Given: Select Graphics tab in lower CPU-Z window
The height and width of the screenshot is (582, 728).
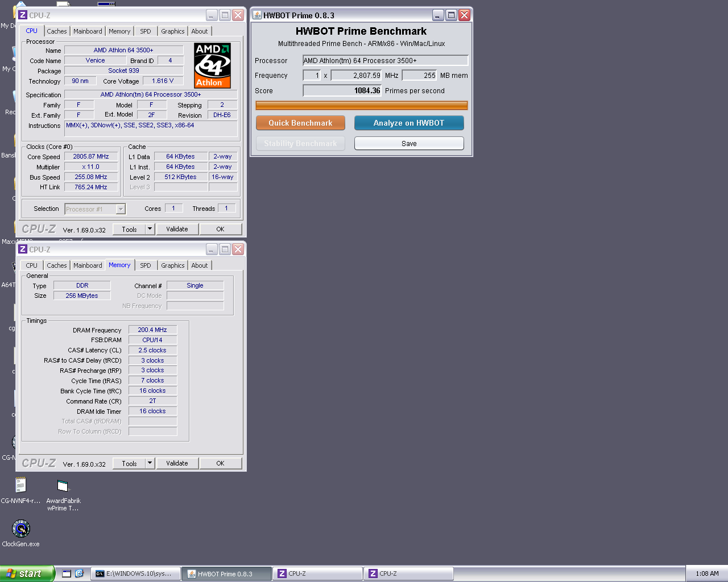Looking at the screenshot, I should click(172, 265).
